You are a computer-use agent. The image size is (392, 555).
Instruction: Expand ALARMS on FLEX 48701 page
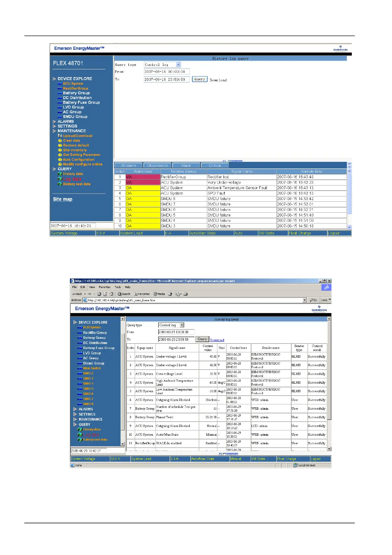(x=54, y=122)
